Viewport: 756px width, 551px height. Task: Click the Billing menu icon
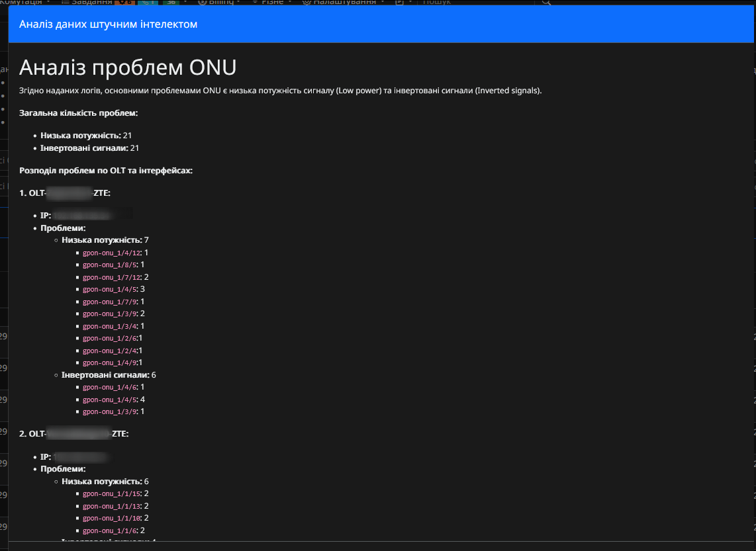(202, 3)
